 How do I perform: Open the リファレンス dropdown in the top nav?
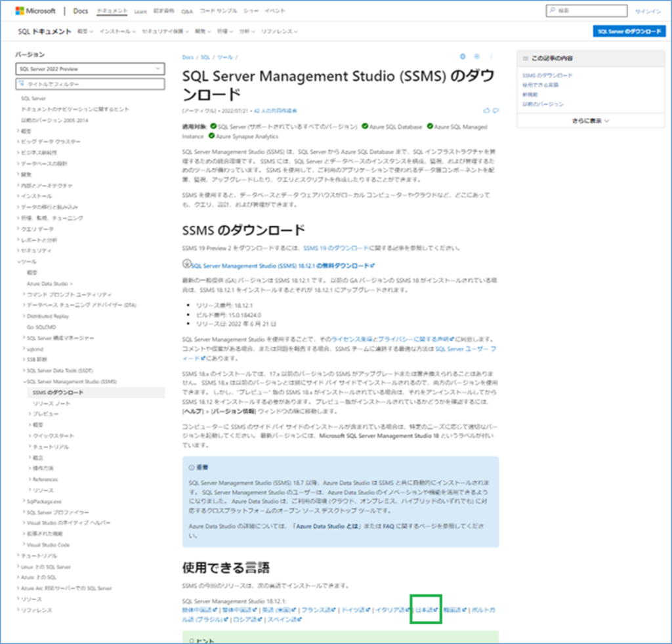pyautogui.click(x=280, y=31)
